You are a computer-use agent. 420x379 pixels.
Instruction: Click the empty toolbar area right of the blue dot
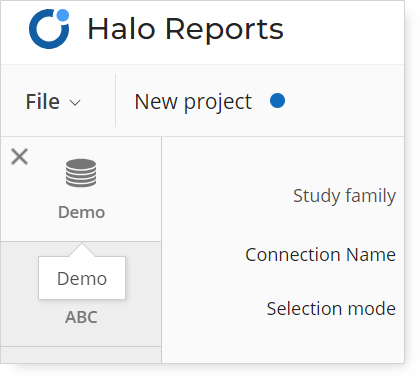click(x=345, y=101)
